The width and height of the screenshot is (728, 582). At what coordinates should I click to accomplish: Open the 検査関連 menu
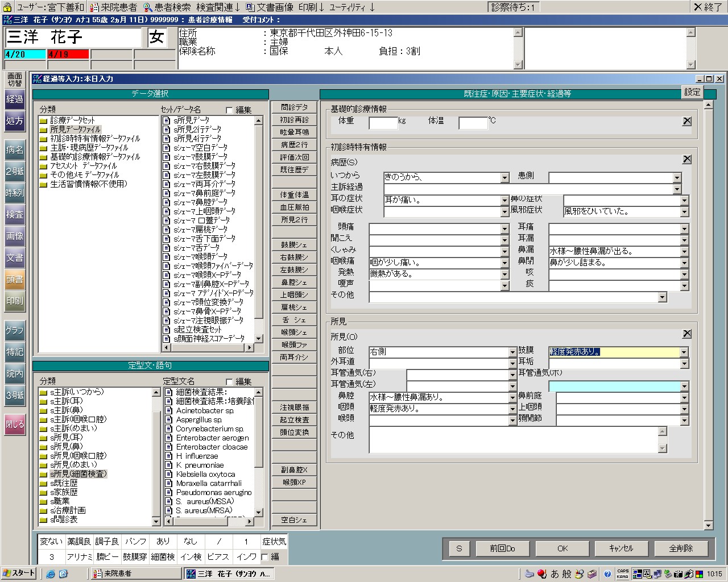tap(218, 7)
